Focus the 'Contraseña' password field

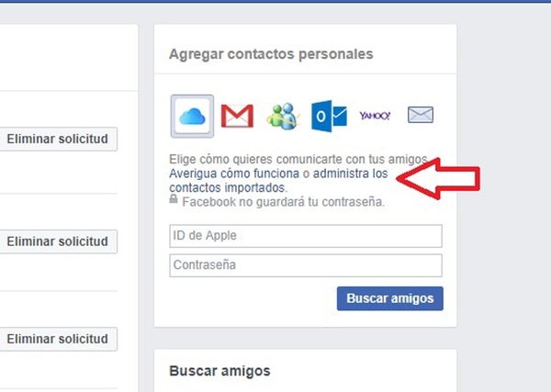coord(306,265)
